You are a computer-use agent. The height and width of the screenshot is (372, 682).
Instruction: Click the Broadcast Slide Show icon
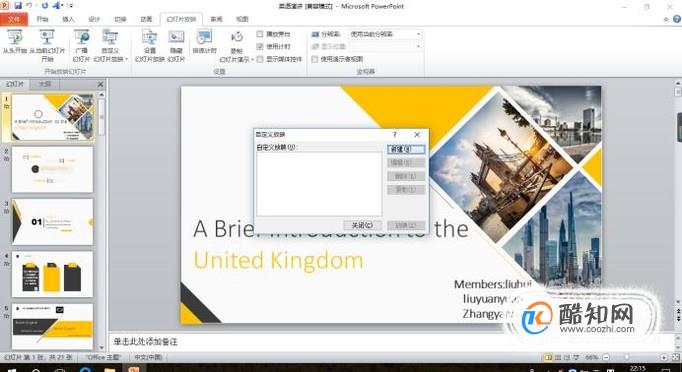tap(81, 37)
